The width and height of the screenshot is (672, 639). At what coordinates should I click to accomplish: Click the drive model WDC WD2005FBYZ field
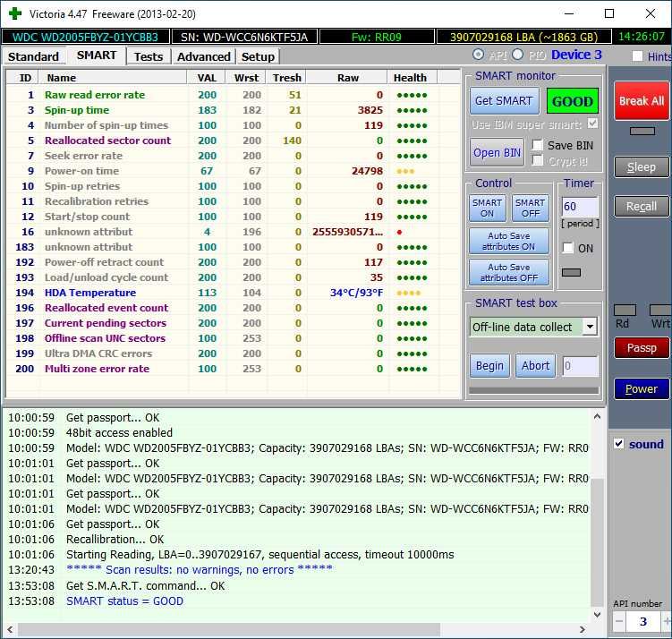coord(85,37)
